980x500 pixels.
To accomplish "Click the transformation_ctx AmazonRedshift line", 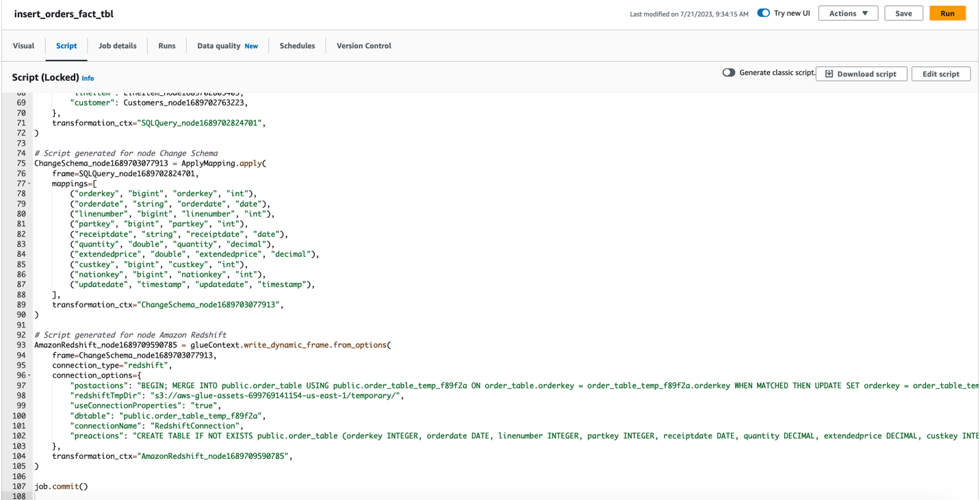I will [x=172, y=456].
